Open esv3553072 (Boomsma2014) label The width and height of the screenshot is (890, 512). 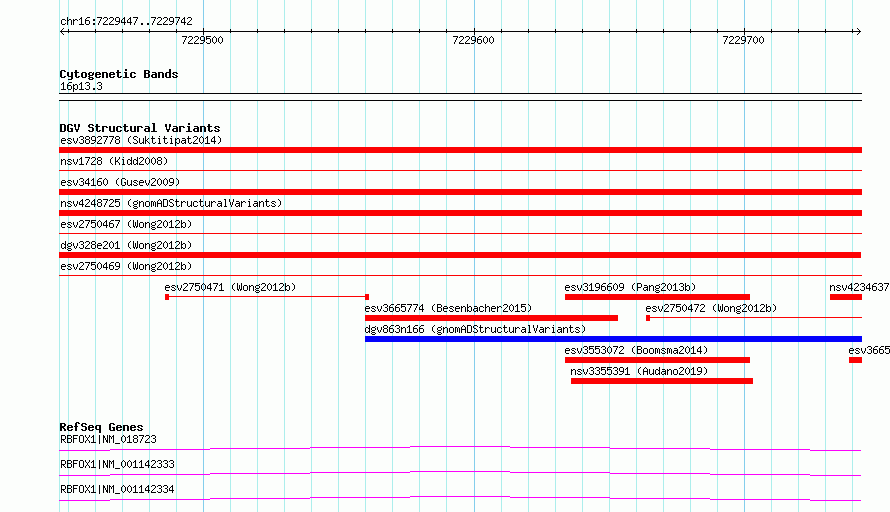pyautogui.click(x=636, y=350)
